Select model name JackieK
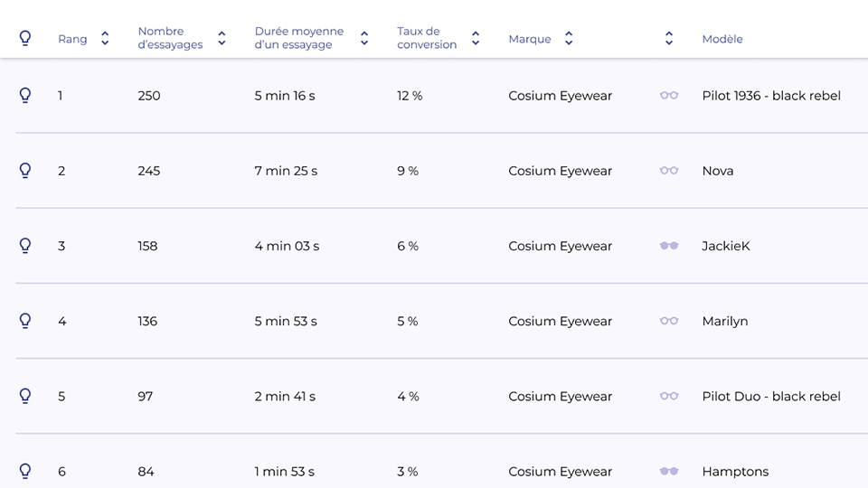 [726, 246]
